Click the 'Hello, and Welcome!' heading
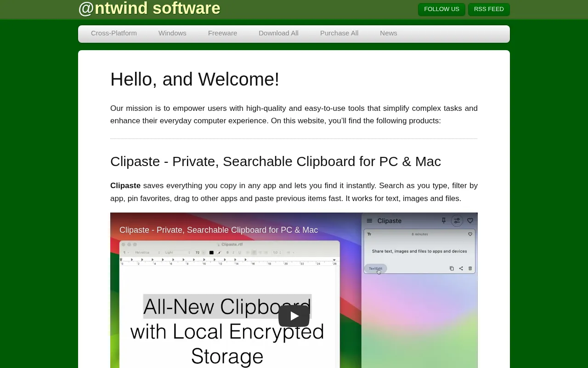The width and height of the screenshot is (588, 368). tap(195, 79)
